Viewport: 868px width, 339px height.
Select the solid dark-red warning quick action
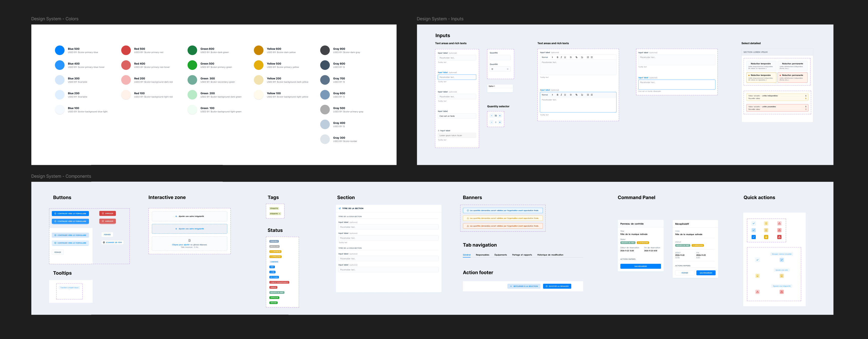(779, 237)
